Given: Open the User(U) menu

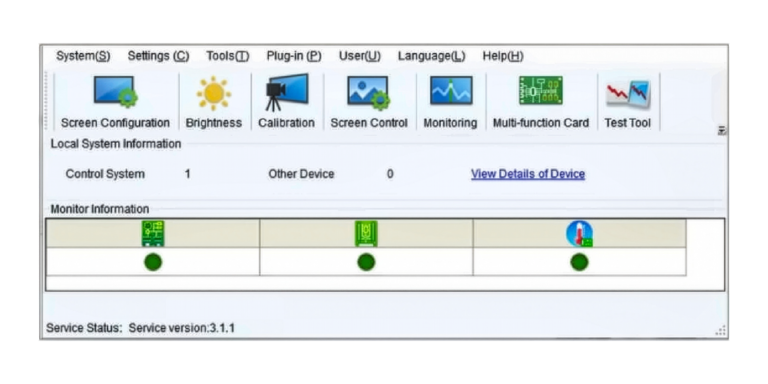Looking at the screenshot, I should point(360,56).
